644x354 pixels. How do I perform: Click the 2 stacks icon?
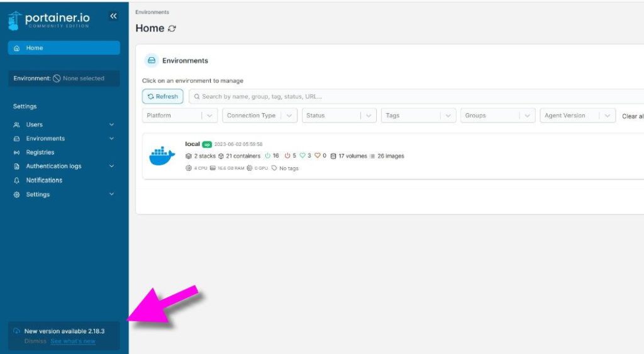pos(189,156)
